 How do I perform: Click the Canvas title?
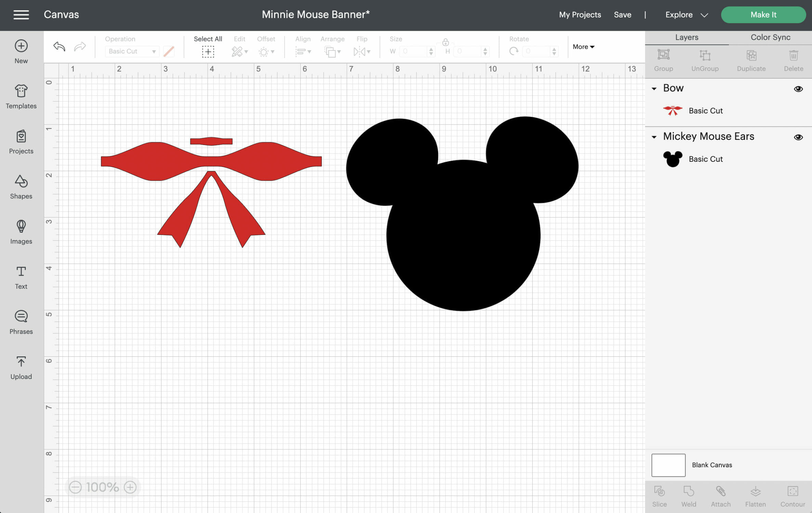point(61,14)
